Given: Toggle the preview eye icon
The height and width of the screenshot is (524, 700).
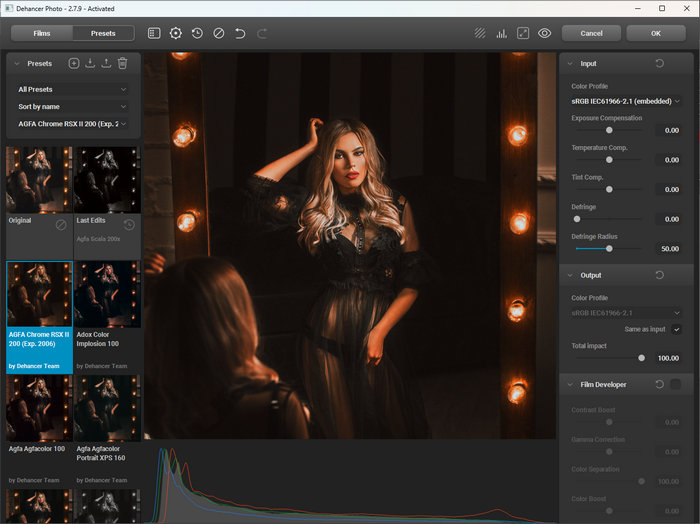Looking at the screenshot, I should point(544,33).
